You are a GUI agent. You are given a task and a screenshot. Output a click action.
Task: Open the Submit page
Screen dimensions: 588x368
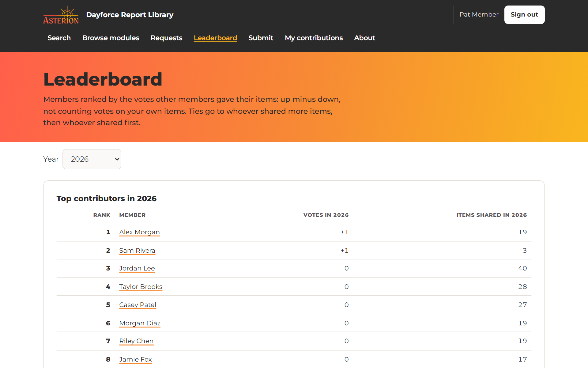(x=261, y=38)
